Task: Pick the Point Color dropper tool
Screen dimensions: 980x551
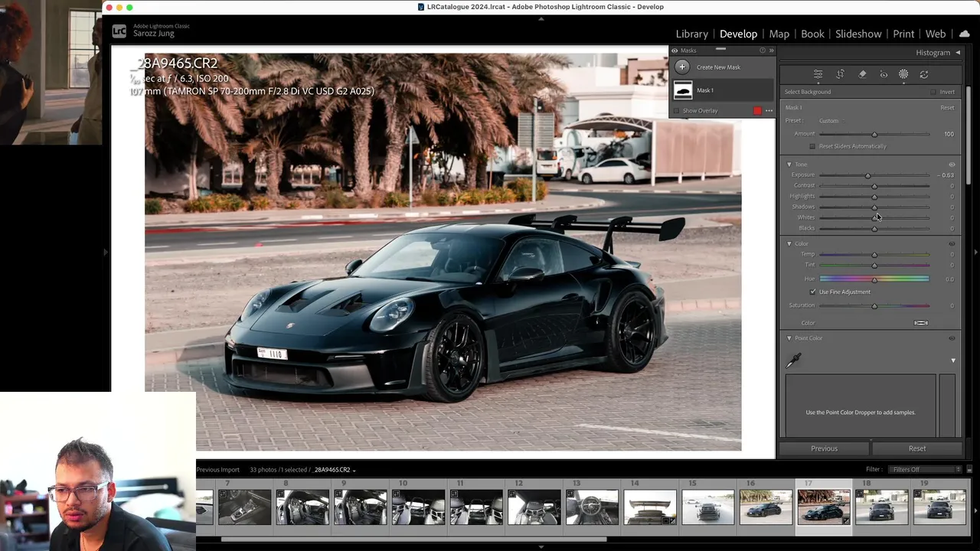Action: click(793, 360)
